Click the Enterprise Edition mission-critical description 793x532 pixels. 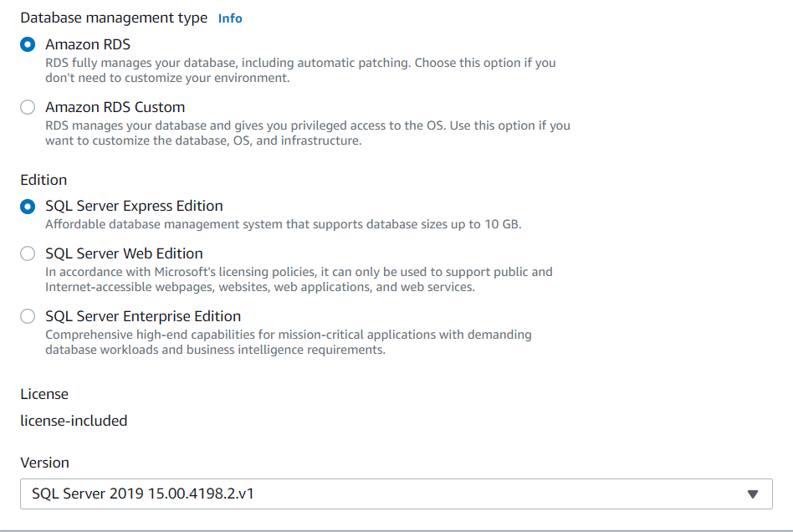pos(288,342)
